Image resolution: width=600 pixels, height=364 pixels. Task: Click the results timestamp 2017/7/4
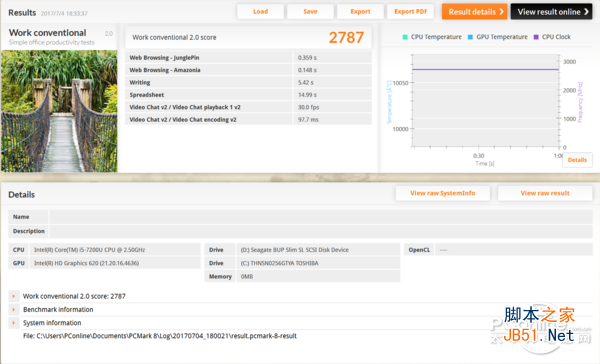[64, 13]
